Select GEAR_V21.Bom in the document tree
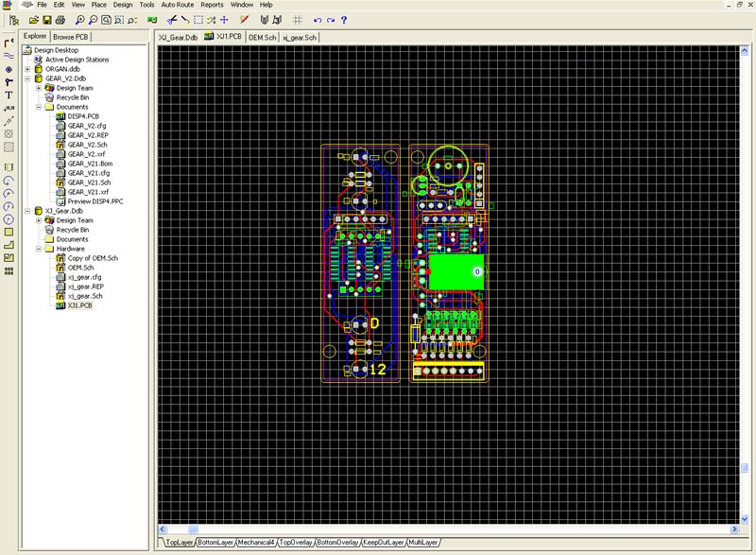 (90, 164)
